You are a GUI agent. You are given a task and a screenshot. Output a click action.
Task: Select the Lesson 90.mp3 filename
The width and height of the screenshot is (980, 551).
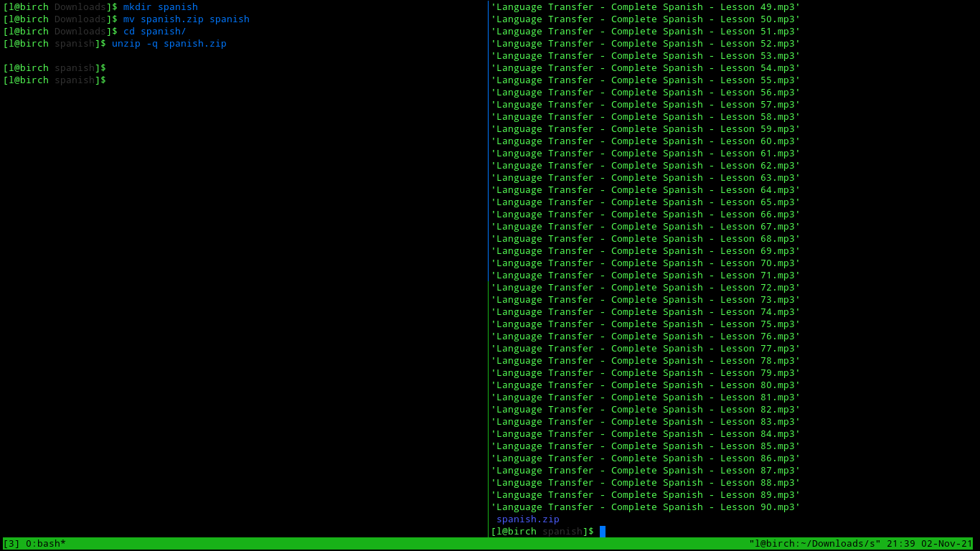coord(646,507)
